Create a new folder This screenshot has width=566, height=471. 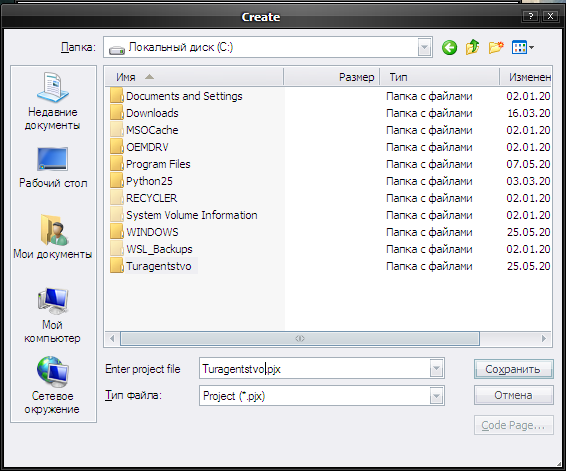496,47
